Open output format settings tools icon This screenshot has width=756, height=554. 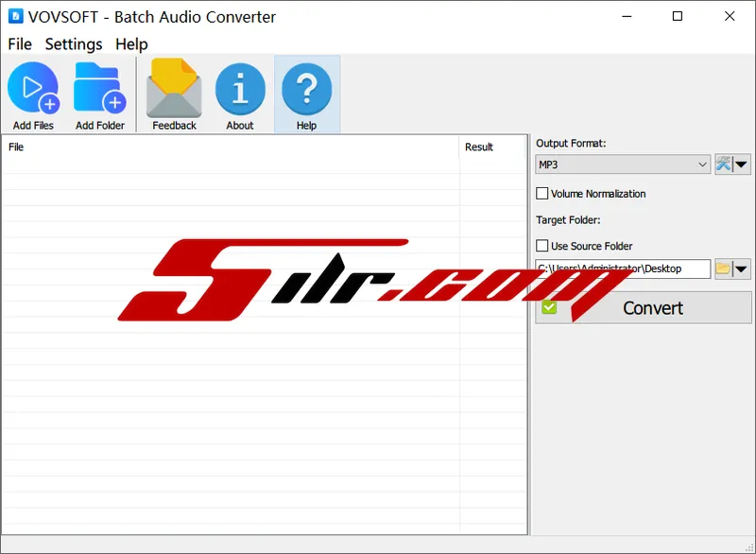coord(724,164)
